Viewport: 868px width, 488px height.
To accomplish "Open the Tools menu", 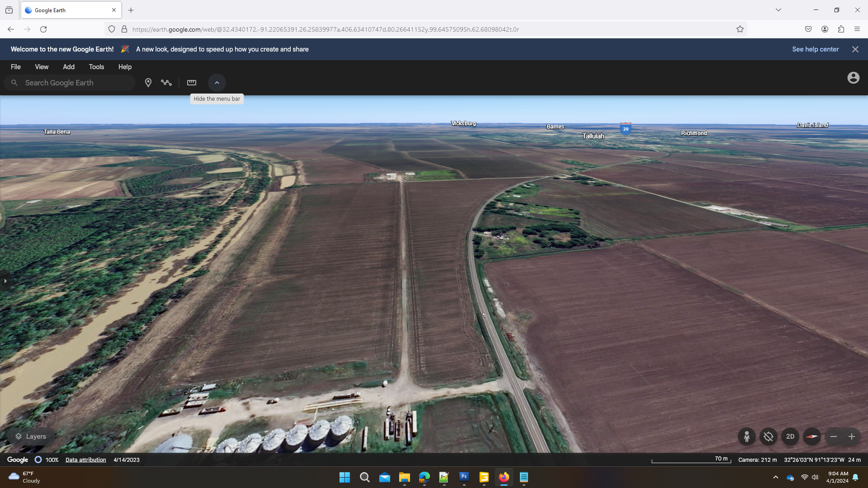I will coord(96,67).
